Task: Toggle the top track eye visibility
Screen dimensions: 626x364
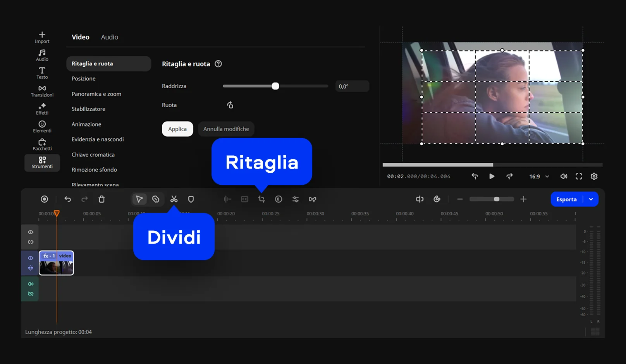Action: [31, 232]
